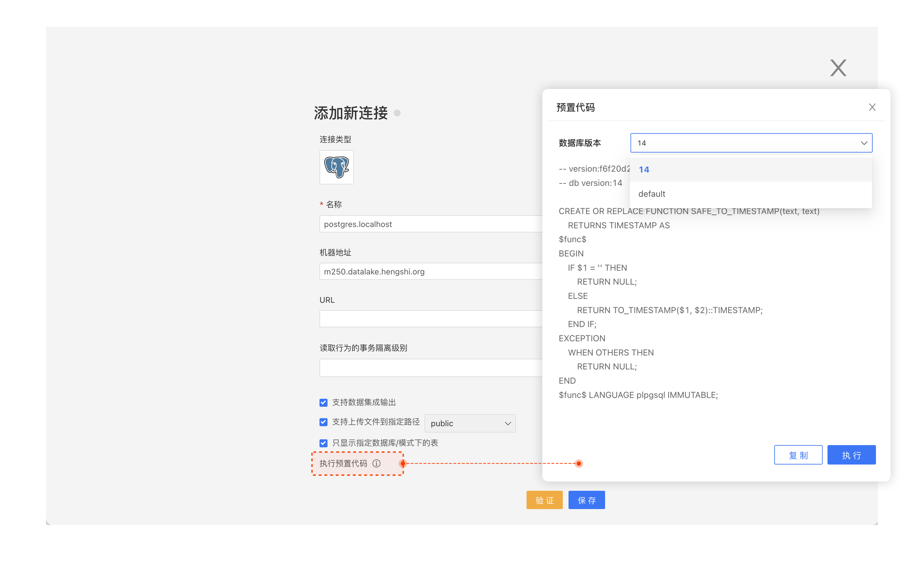
Task: Click the 连接类型 label
Action: 335,139
